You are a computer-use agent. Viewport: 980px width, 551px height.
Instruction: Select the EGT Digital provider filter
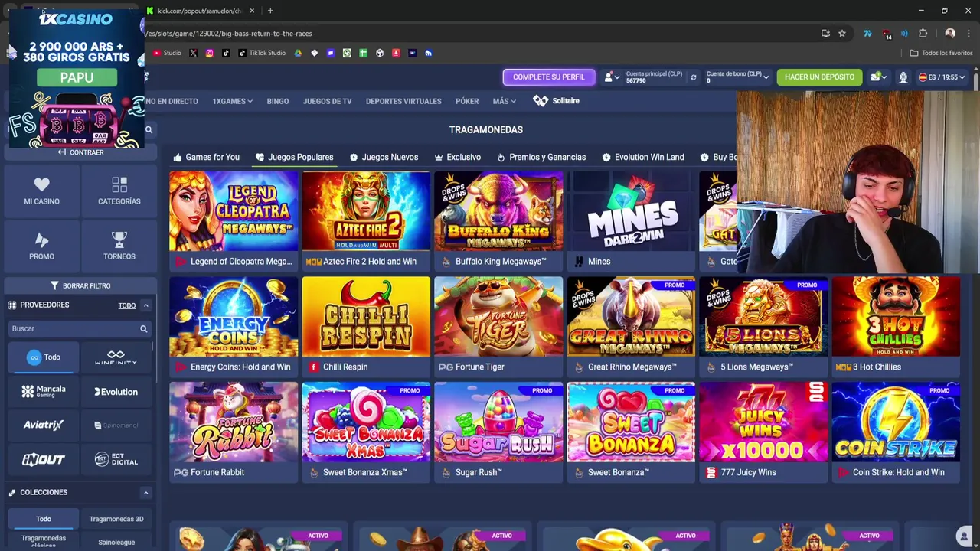point(116,459)
